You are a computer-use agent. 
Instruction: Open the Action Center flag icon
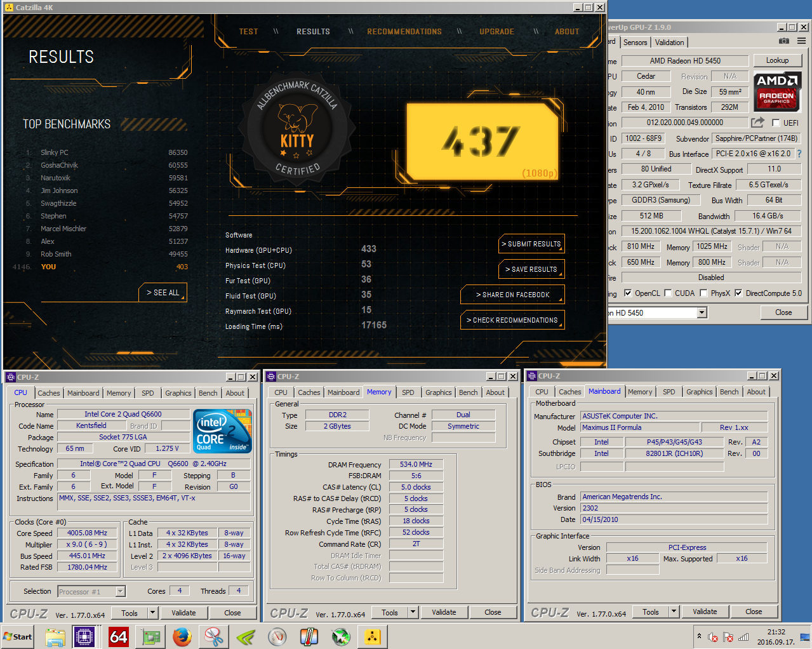pos(728,637)
